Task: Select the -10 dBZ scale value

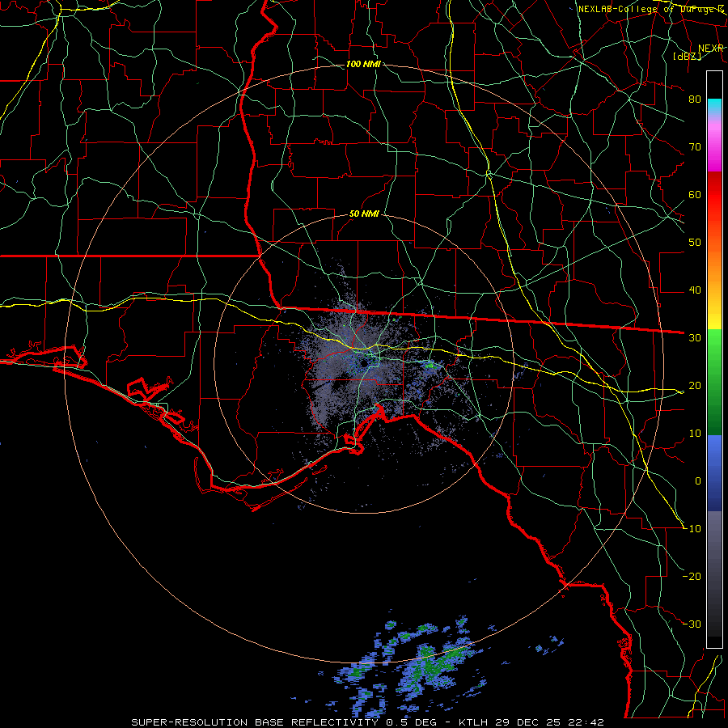Action: (692, 529)
